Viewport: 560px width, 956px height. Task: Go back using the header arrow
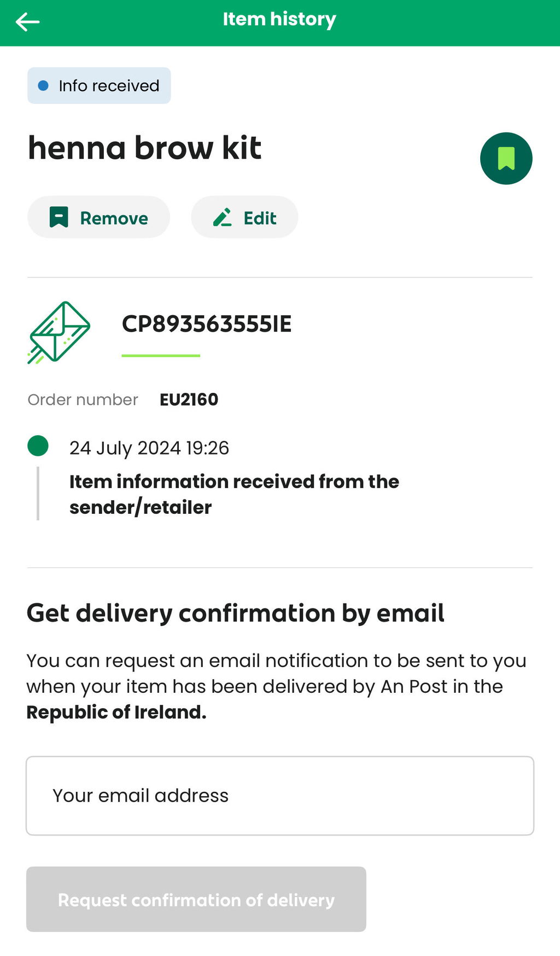coord(27,22)
